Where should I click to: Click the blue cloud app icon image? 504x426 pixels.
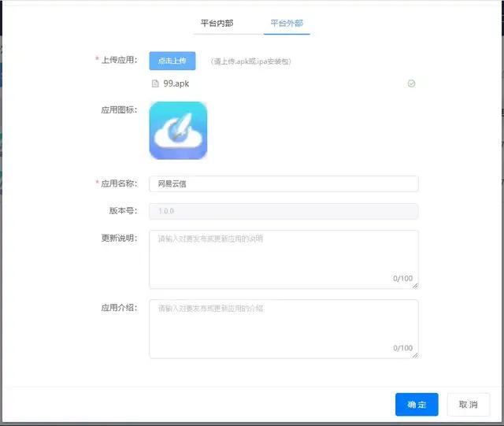click(178, 131)
